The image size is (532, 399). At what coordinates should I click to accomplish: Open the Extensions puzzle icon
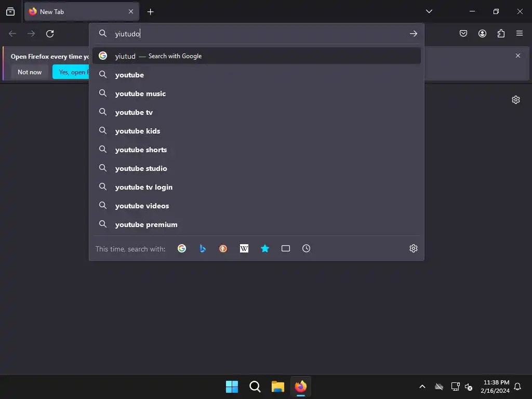[501, 33]
